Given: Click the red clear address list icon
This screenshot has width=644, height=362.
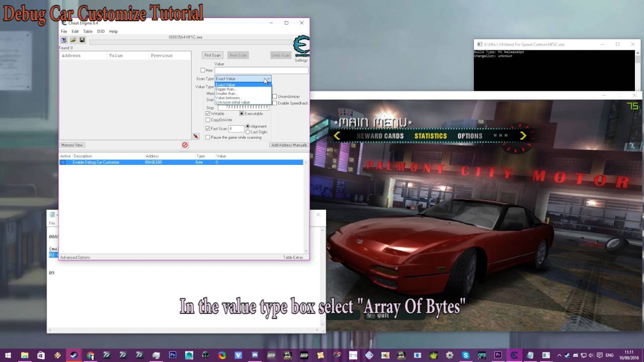Looking at the screenshot, I should pyautogui.click(x=185, y=145).
